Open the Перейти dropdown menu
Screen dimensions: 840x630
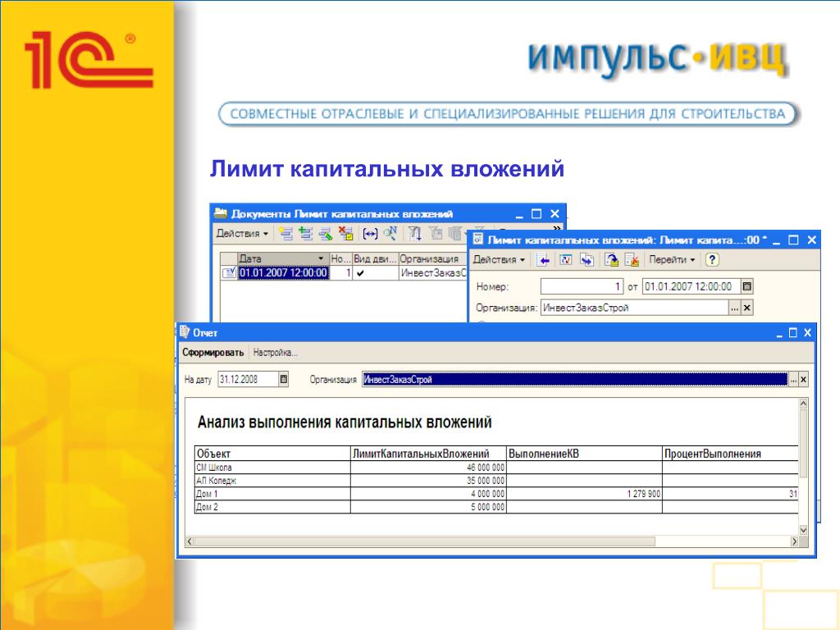click(x=672, y=260)
